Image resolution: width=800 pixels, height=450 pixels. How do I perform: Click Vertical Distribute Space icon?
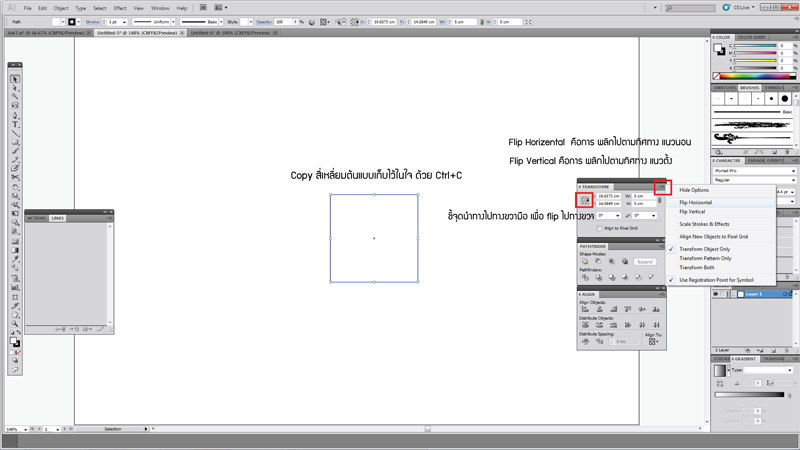point(585,341)
